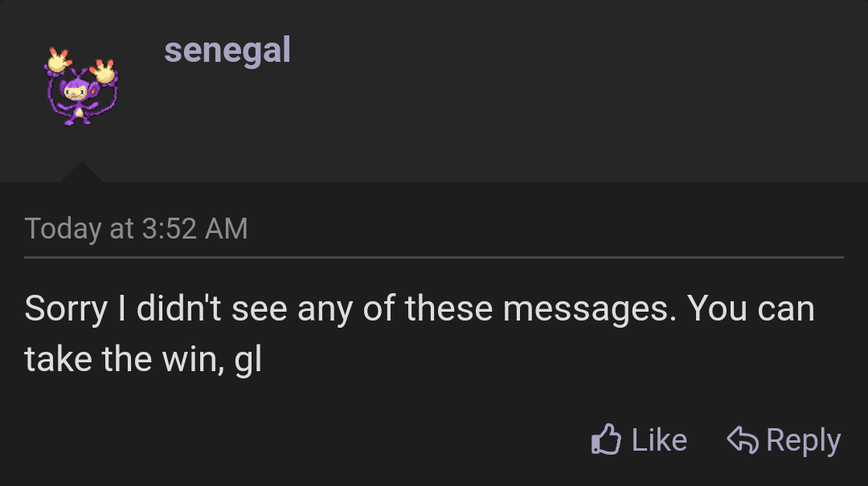
Task: Click the word Reply
Action: point(804,439)
